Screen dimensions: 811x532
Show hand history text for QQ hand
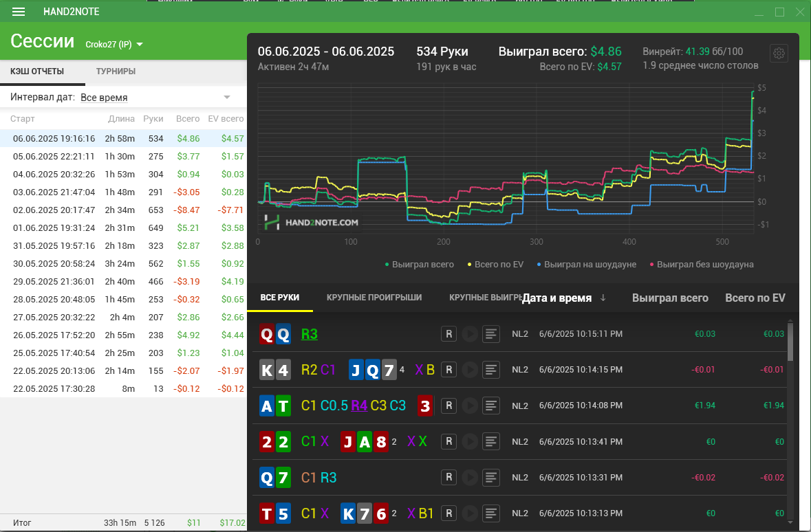point(491,334)
